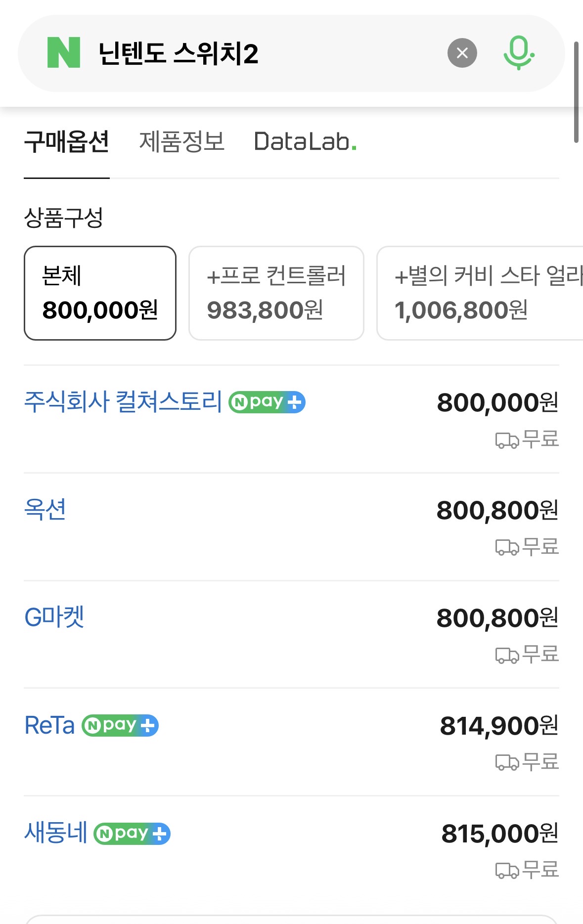This screenshot has height=924, width=583.
Task: Open the 옥션 seller link
Action: click(x=45, y=509)
